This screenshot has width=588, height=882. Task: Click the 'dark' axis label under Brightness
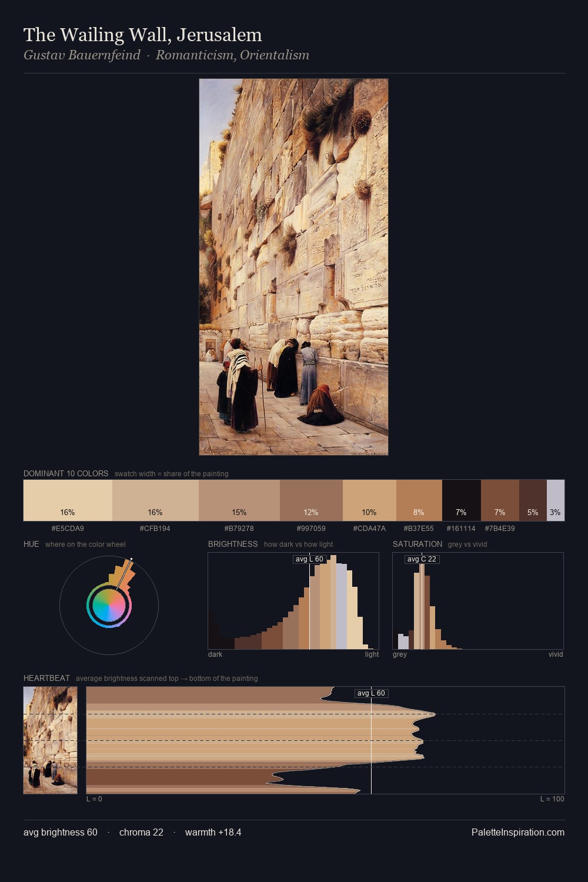click(x=215, y=654)
